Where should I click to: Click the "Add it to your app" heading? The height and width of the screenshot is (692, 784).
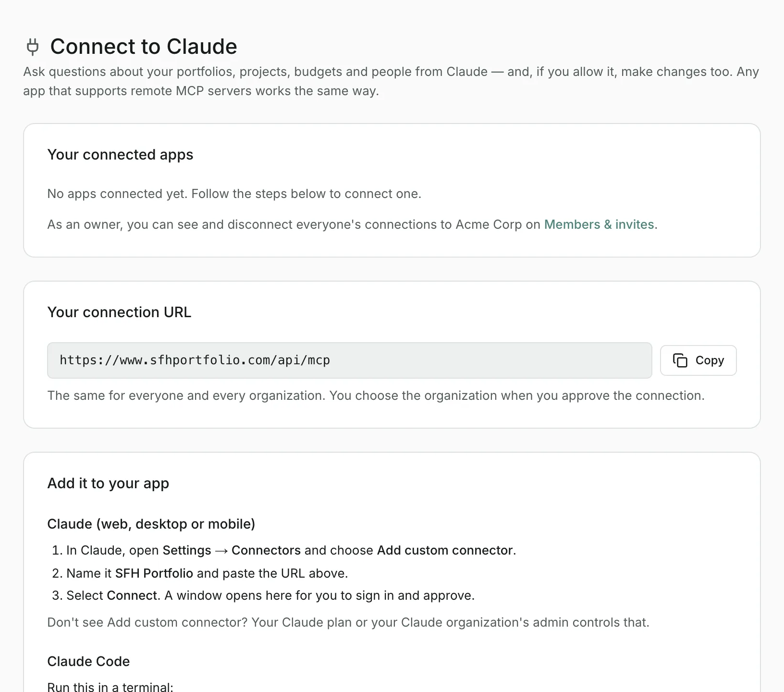[x=108, y=483]
